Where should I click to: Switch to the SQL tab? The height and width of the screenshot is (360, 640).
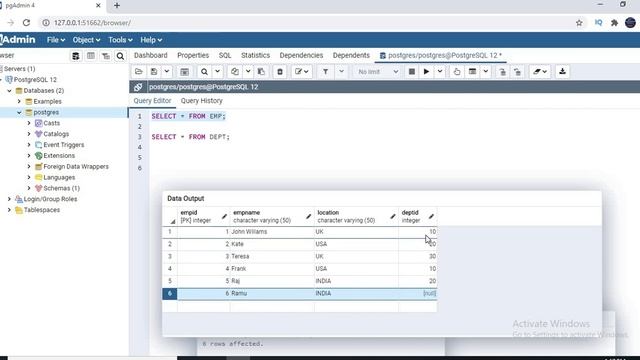[x=225, y=56]
